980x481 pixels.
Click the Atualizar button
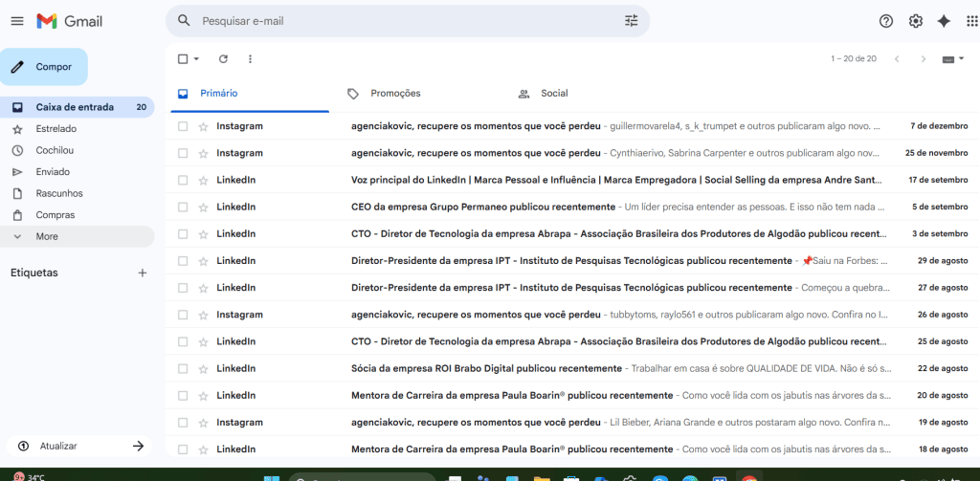click(x=79, y=446)
